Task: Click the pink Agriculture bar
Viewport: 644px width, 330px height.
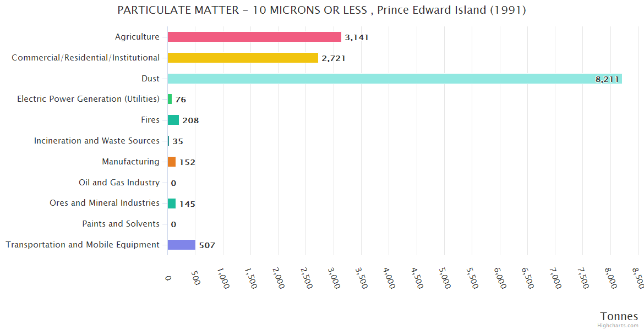Action: (x=254, y=37)
